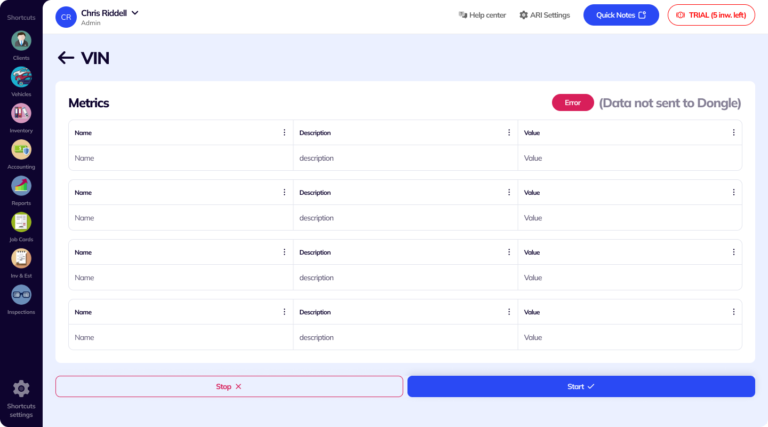This screenshot has width=768, height=427.
Task: Open ARI Settings
Action: pos(545,15)
